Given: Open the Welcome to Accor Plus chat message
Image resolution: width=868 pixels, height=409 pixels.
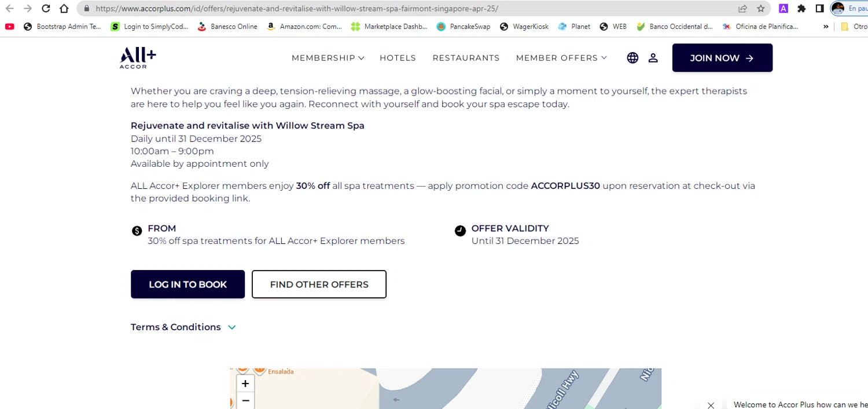Looking at the screenshot, I should click(800, 404).
